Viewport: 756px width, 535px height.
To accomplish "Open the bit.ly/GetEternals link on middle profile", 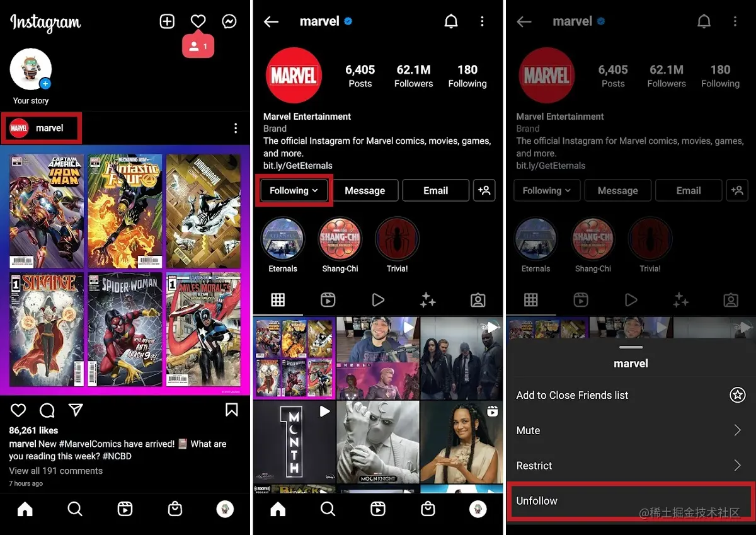I will tap(298, 166).
